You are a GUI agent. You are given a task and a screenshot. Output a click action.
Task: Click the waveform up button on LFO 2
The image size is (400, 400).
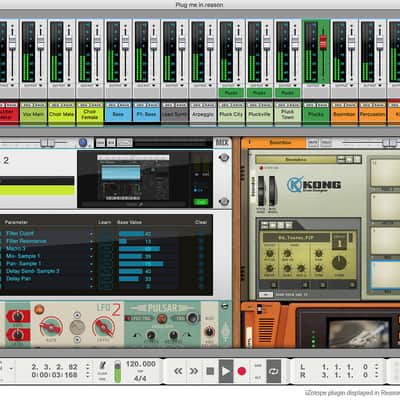(x=77, y=314)
